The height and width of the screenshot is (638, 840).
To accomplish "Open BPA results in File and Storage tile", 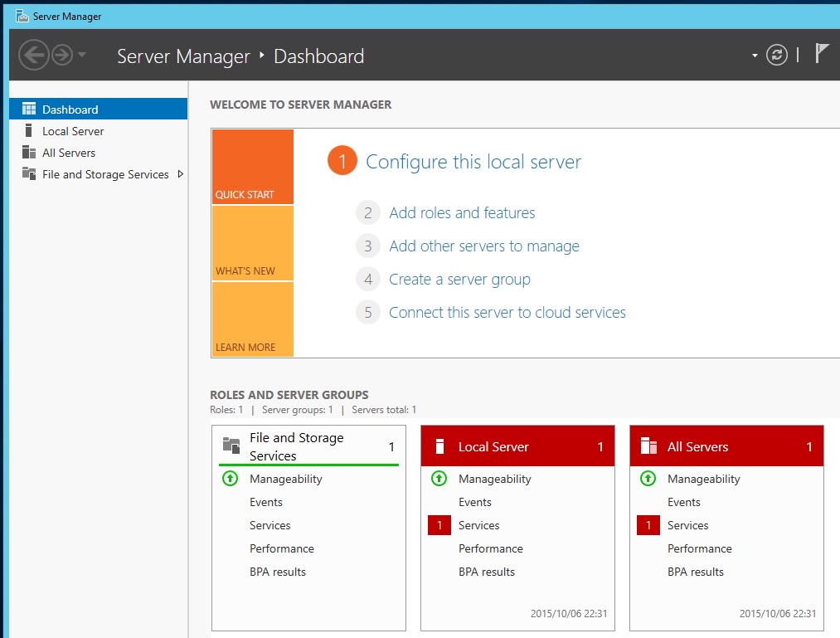I will (278, 572).
